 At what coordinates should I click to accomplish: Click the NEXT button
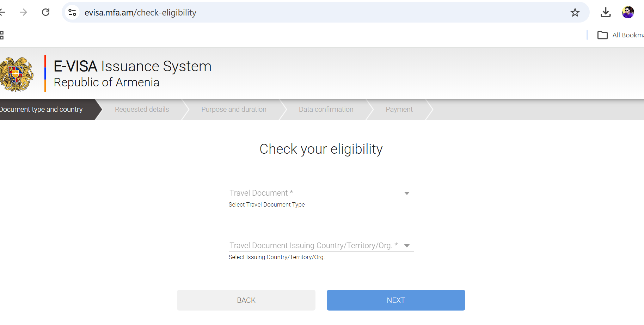click(396, 300)
